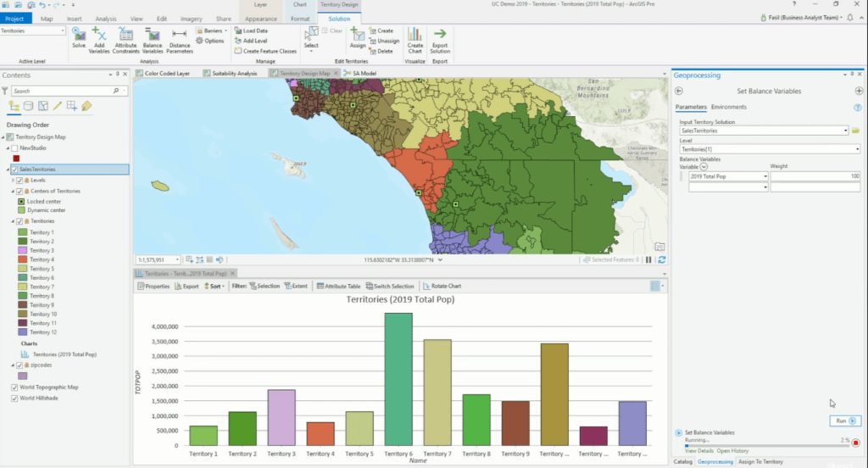Open 2019 Total Pop variable dropdown
The image size is (868, 468).
click(765, 176)
